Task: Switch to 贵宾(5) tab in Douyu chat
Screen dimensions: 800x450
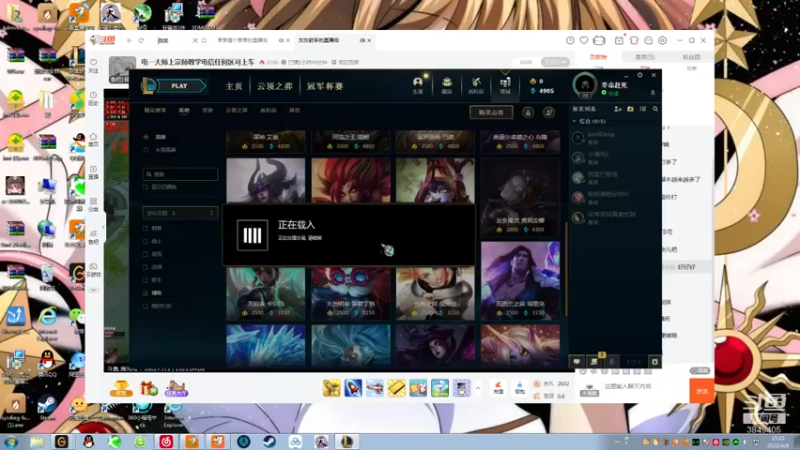Action: (645, 57)
